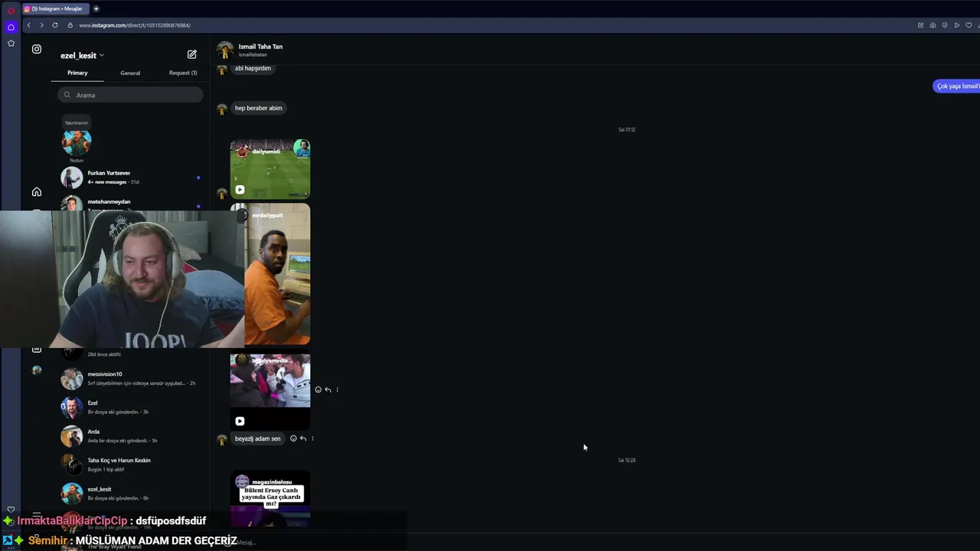
Task: Click the Arama search field
Action: [x=130, y=95]
